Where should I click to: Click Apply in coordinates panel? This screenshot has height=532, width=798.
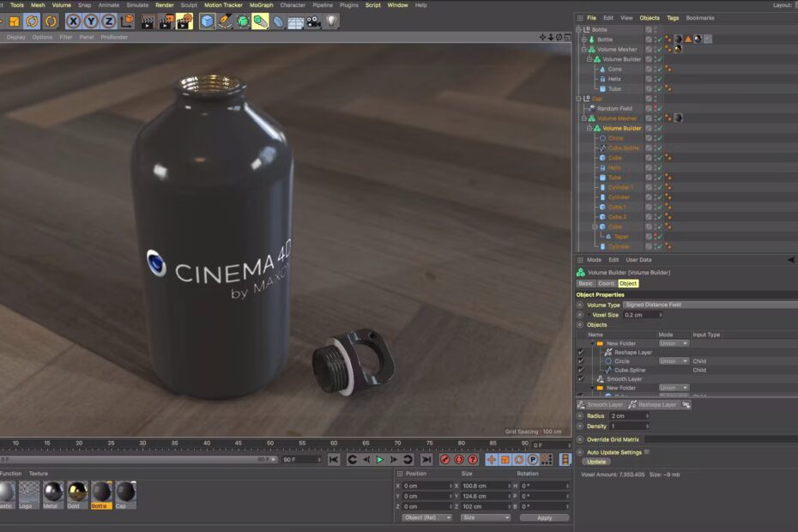click(545, 517)
